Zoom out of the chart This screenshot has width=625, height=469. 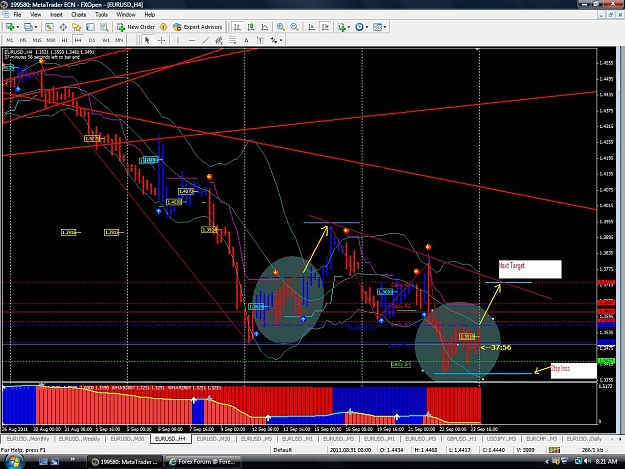(x=295, y=27)
